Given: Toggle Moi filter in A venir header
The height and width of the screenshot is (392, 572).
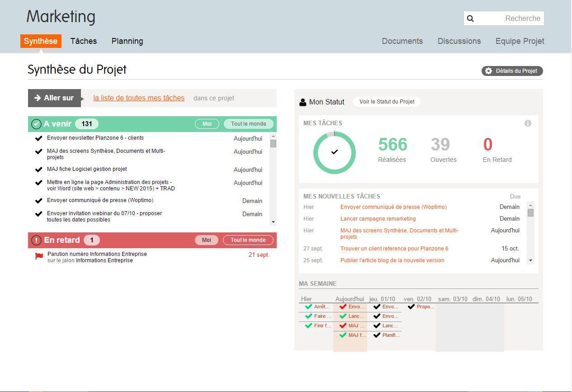Looking at the screenshot, I should (207, 124).
